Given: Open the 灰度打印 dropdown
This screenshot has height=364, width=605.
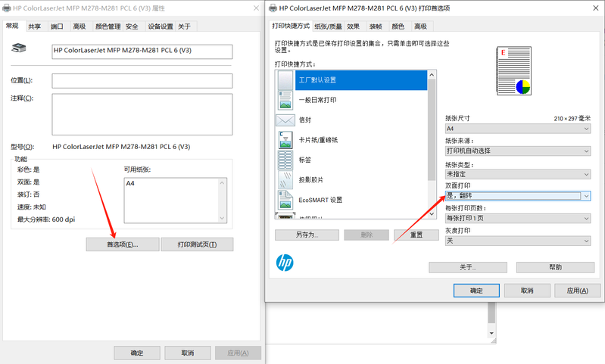Looking at the screenshot, I should pyautogui.click(x=517, y=241).
